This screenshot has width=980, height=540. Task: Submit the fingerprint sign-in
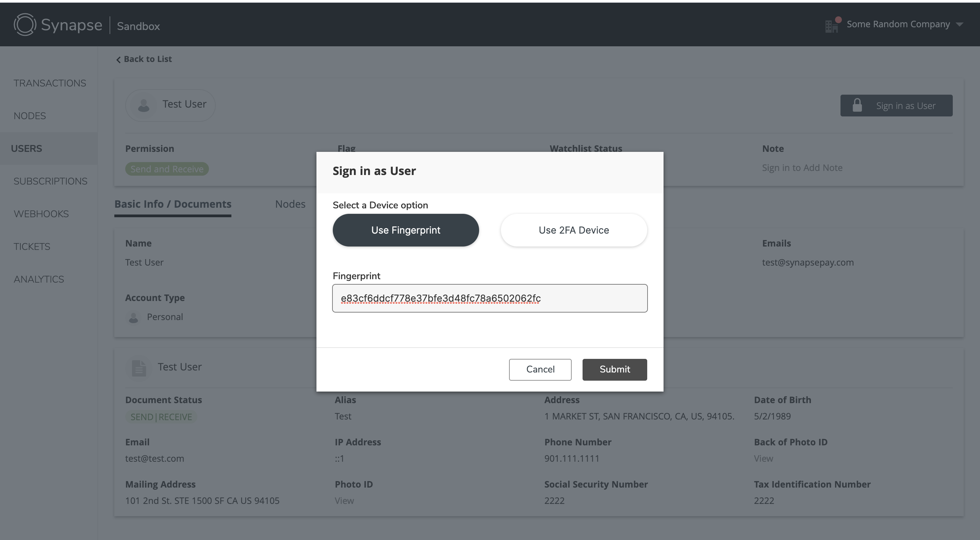(x=615, y=369)
